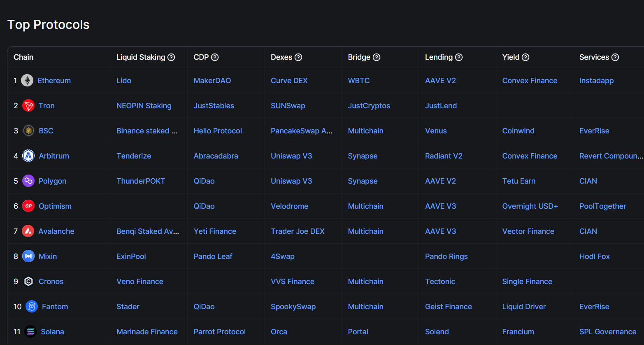Click the help icon next to Liquid Staking
This screenshot has width=644, height=345.
point(171,57)
